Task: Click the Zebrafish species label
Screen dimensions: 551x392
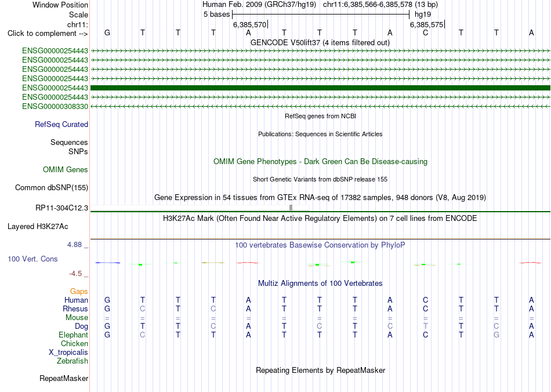Action: click(x=72, y=361)
